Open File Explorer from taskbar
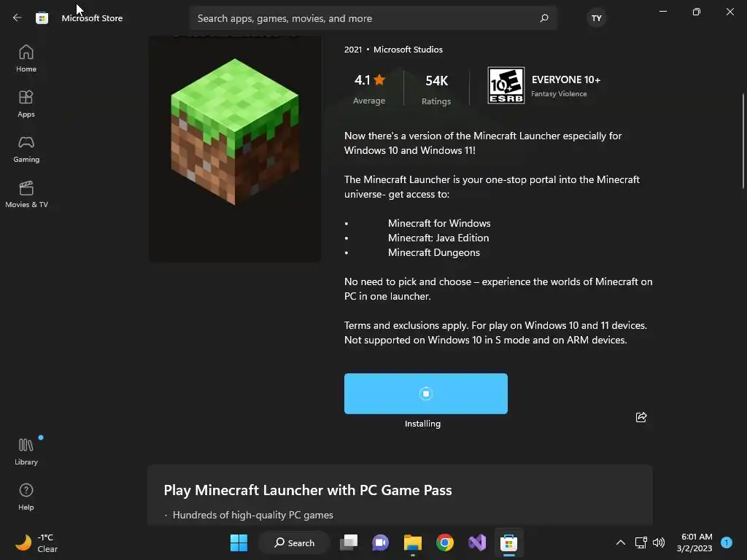The image size is (747, 560). tap(413, 542)
